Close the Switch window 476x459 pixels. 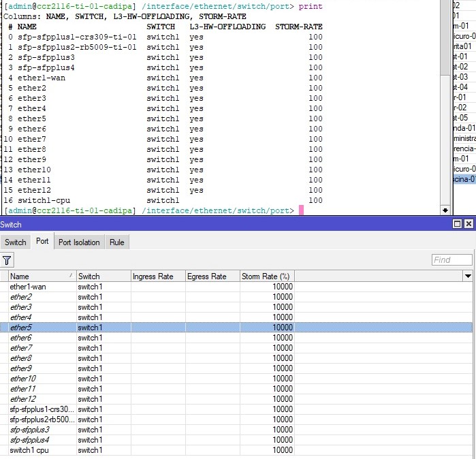[469, 224]
